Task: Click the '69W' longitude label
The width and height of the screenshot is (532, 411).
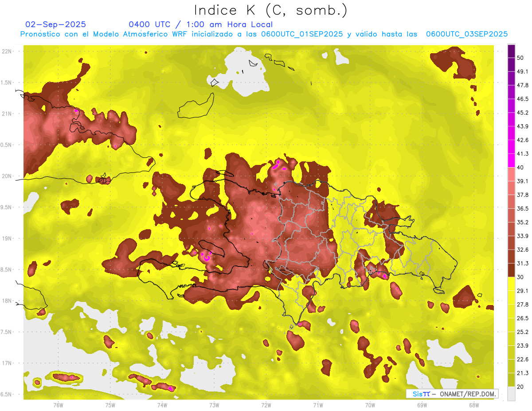Action: click(422, 405)
